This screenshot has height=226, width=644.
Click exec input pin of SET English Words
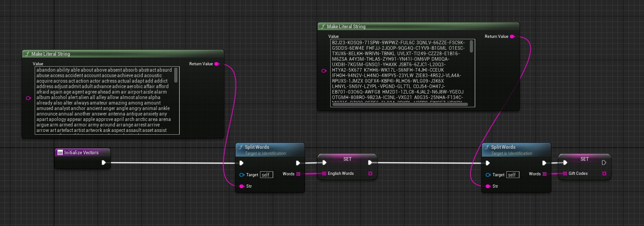click(x=324, y=163)
